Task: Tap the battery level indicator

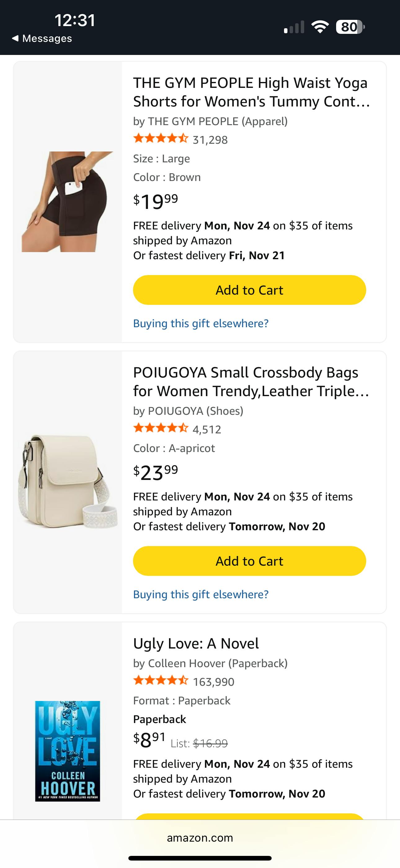Action: [x=350, y=27]
